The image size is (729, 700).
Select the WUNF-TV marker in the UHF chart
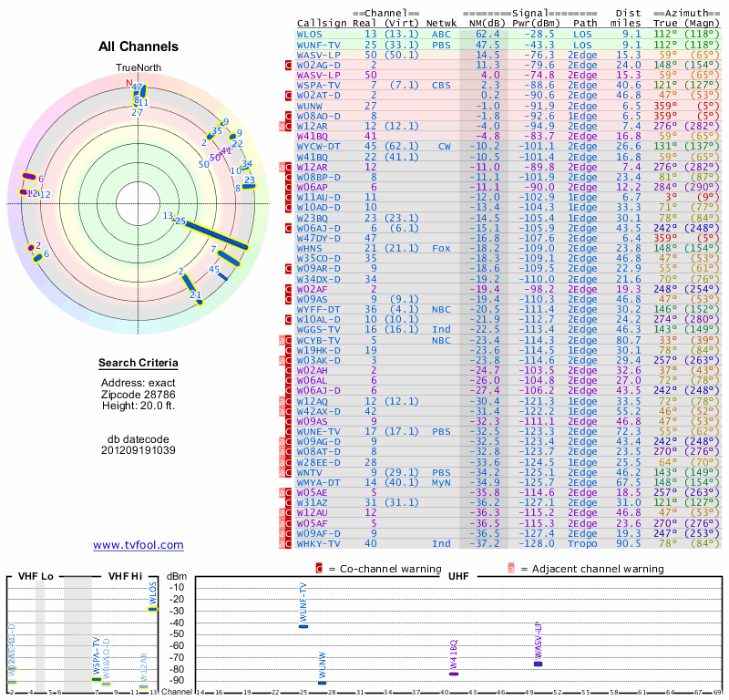[303, 625]
